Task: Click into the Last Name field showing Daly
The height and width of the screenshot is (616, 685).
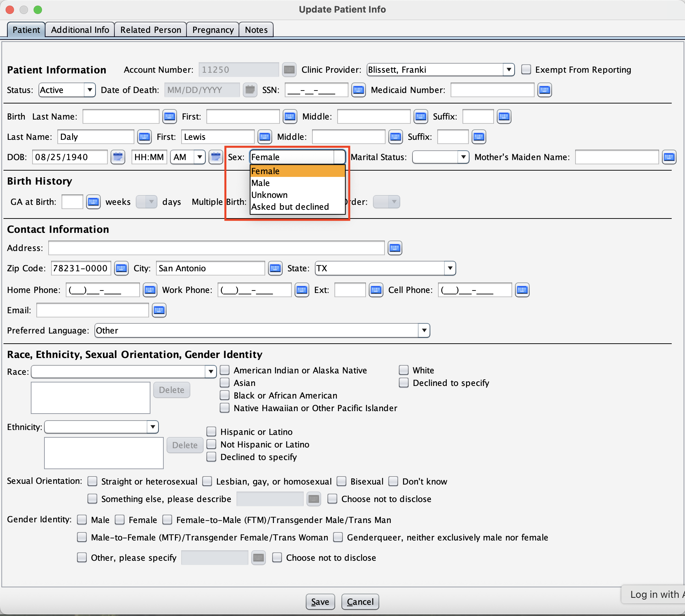Action: pyautogui.click(x=95, y=137)
